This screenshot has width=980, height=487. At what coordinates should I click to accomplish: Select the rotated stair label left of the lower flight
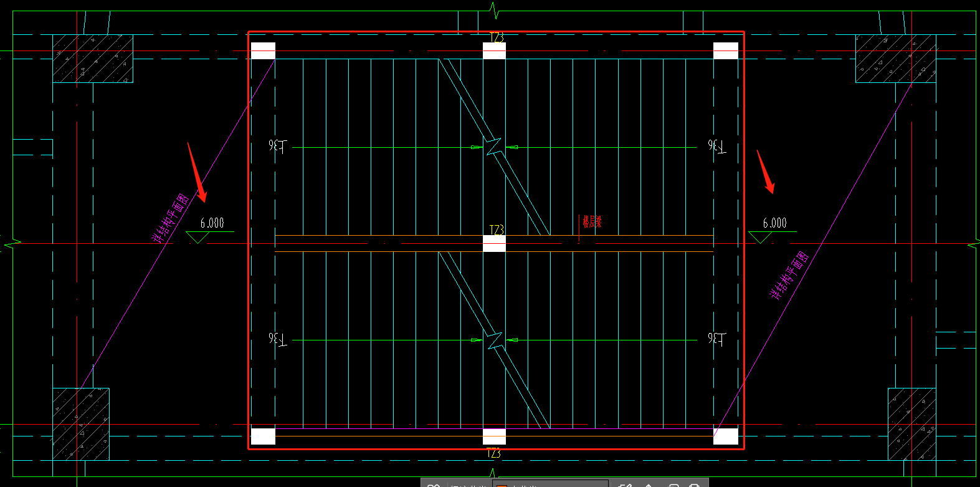tap(278, 339)
